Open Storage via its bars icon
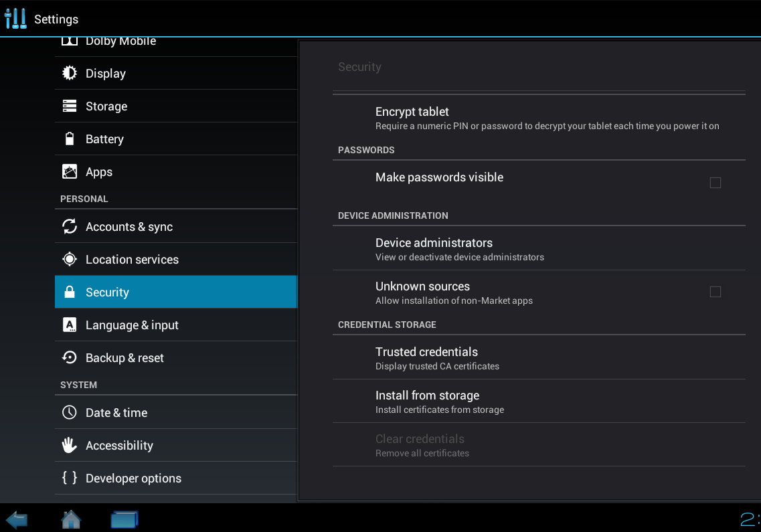 tap(70, 106)
